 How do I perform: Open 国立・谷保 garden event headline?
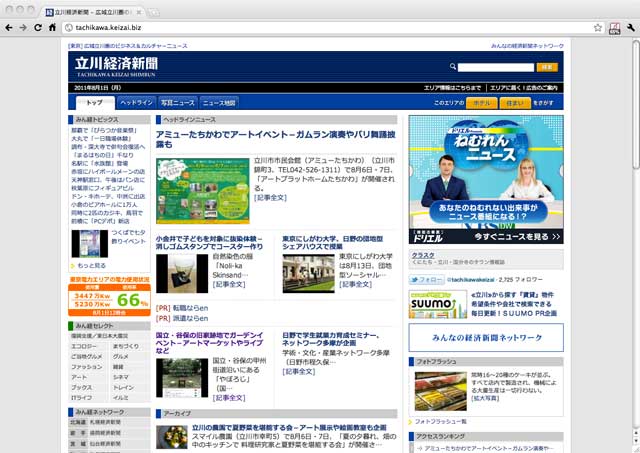[209, 343]
